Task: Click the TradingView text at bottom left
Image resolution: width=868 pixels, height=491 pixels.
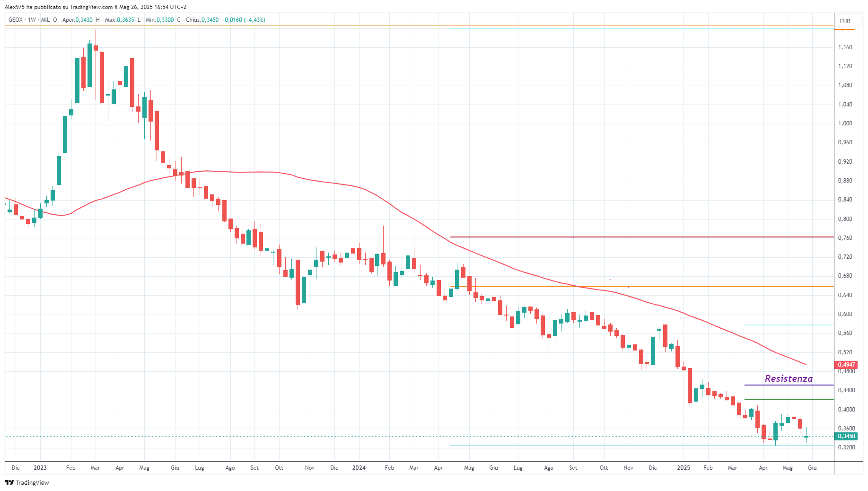Action: pyautogui.click(x=32, y=482)
